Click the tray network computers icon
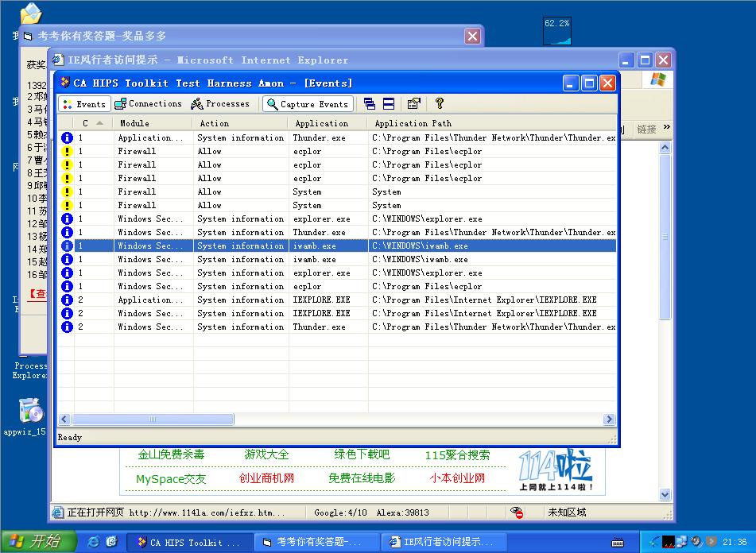The image size is (756, 553). (x=682, y=542)
